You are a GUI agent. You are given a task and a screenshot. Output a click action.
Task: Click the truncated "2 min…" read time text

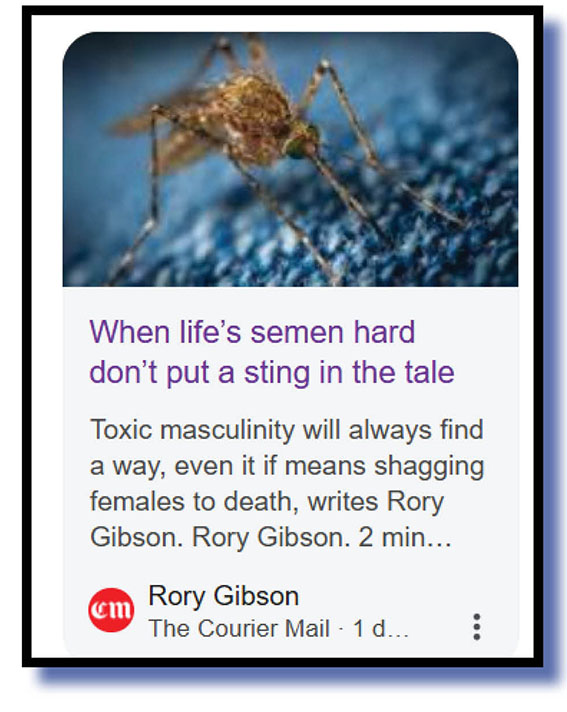point(405,537)
